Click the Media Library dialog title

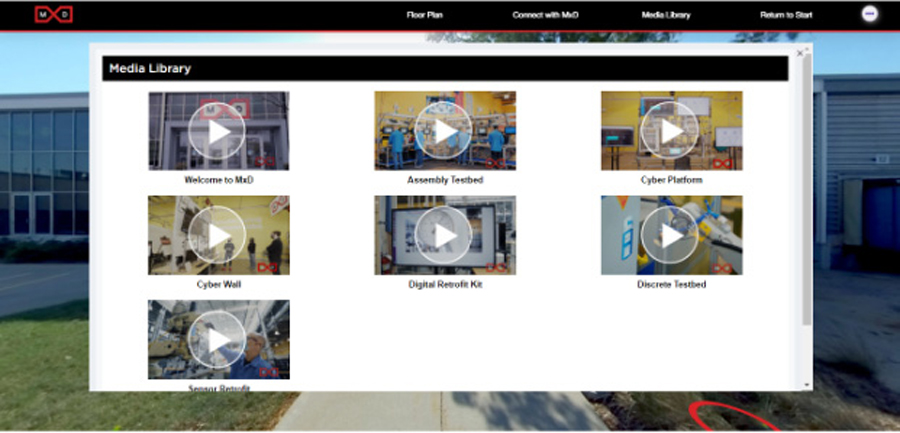pos(150,68)
